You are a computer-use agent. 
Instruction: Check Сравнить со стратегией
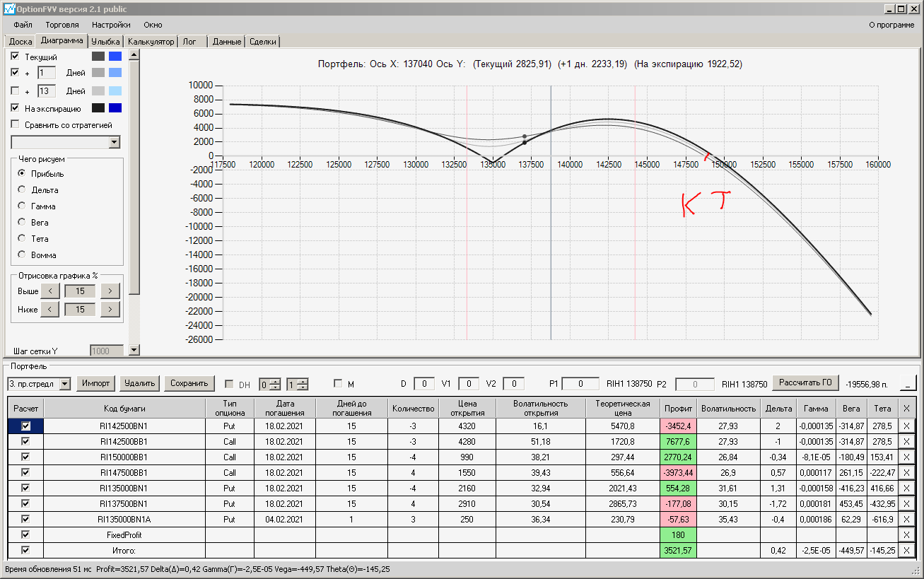pos(16,125)
